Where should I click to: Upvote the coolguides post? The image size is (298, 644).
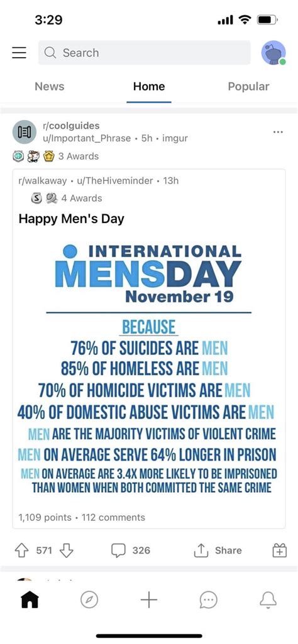click(21, 550)
